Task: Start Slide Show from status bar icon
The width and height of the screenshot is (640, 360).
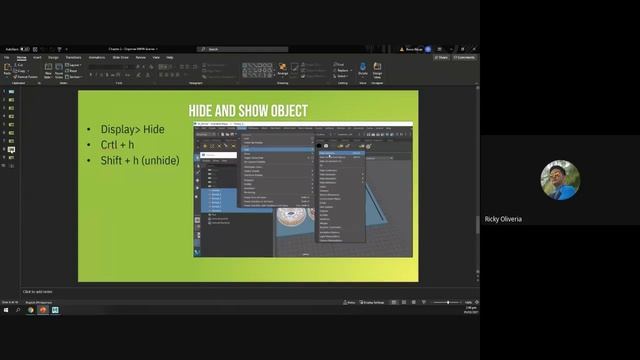Action: click(424, 302)
